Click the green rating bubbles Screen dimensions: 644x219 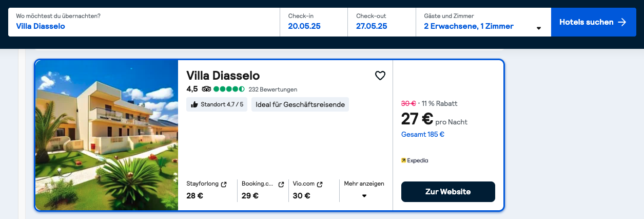tap(229, 89)
